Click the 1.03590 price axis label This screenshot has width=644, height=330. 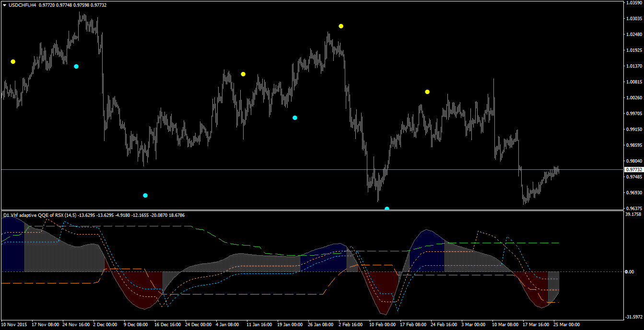(634, 3)
